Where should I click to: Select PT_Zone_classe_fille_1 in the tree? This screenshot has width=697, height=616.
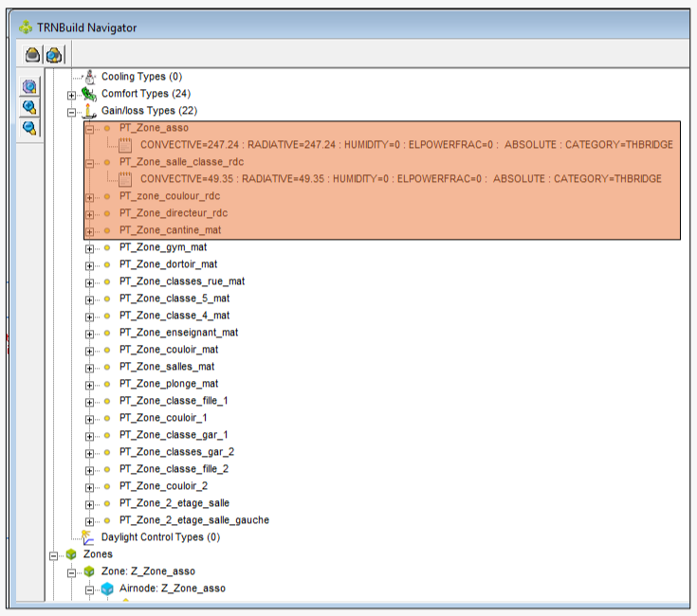pyautogui.click(x=174, y=401)
